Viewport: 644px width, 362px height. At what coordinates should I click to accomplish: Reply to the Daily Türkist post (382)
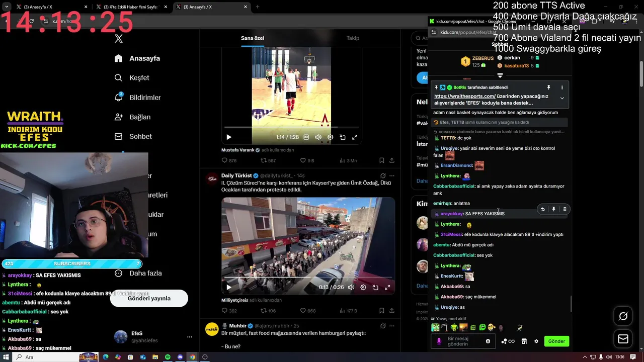229,311
